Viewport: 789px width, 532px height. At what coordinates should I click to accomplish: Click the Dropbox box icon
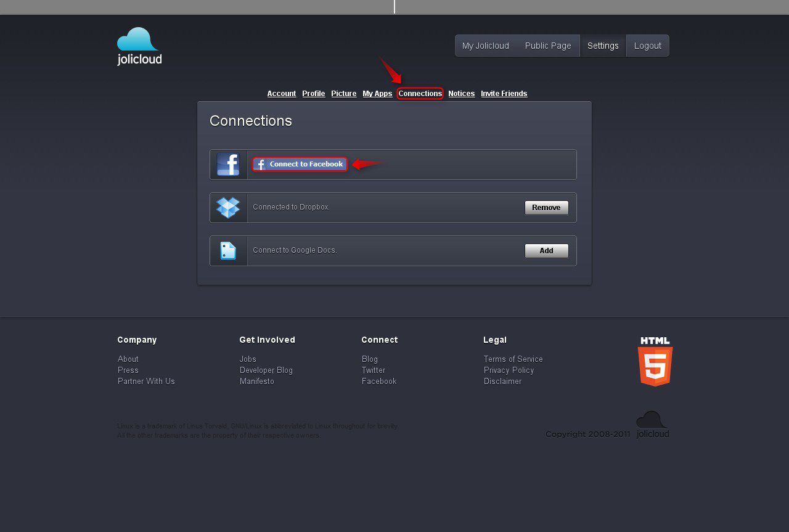tap(228, 208)
